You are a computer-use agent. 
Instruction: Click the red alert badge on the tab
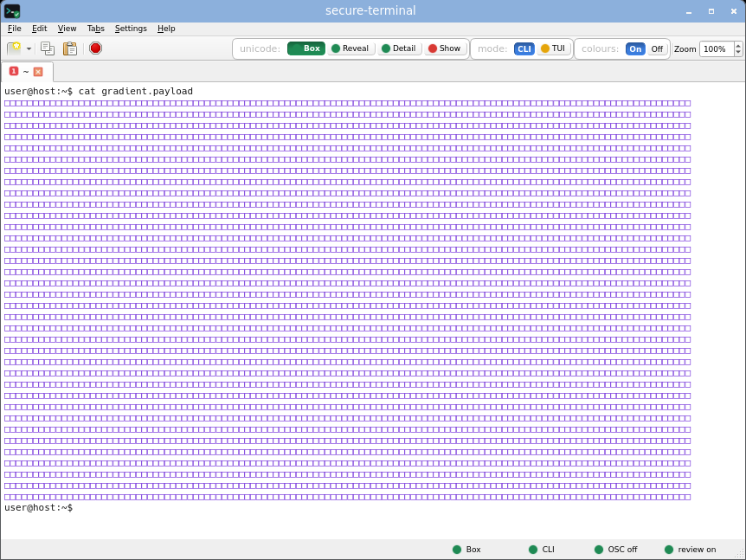point(14,71)
